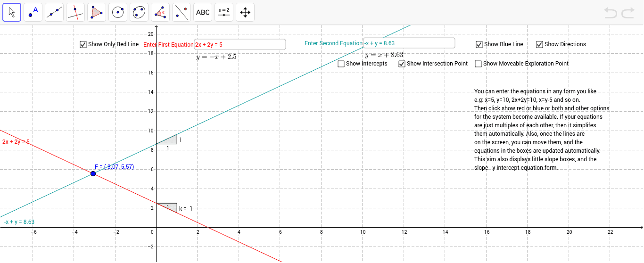Image resolution: width=644 pixels, height=263 pixels.
Task: Click the Enter First Equation label
Action: coord(168,45)
